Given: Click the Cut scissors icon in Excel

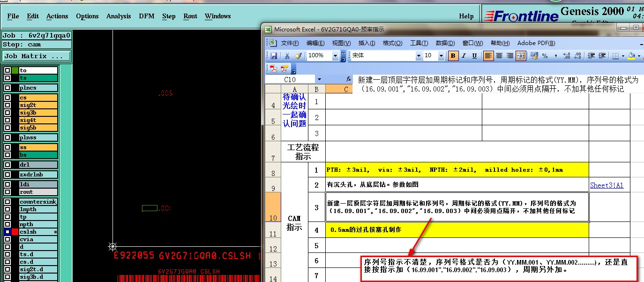Looking at the screenshot, I should (x=287, y=55).
